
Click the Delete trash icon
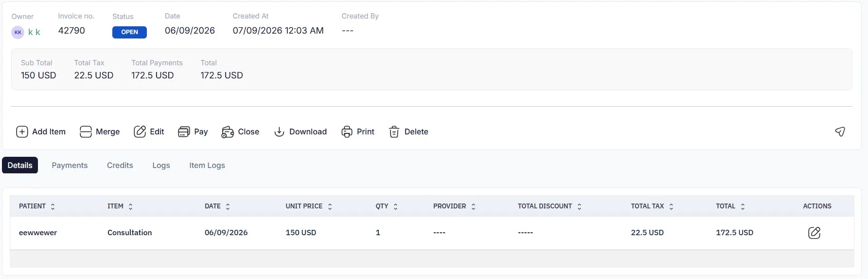394,132
